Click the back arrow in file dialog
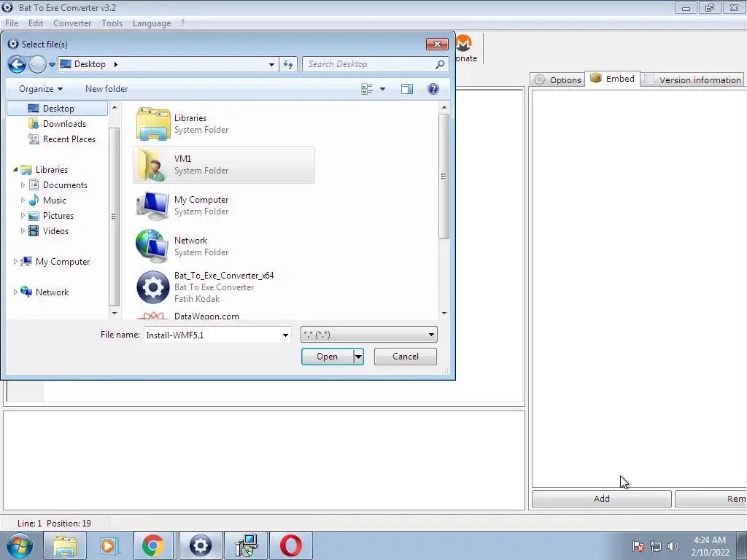This screenshot has width=747, height=560. click(x=18, y=64)
